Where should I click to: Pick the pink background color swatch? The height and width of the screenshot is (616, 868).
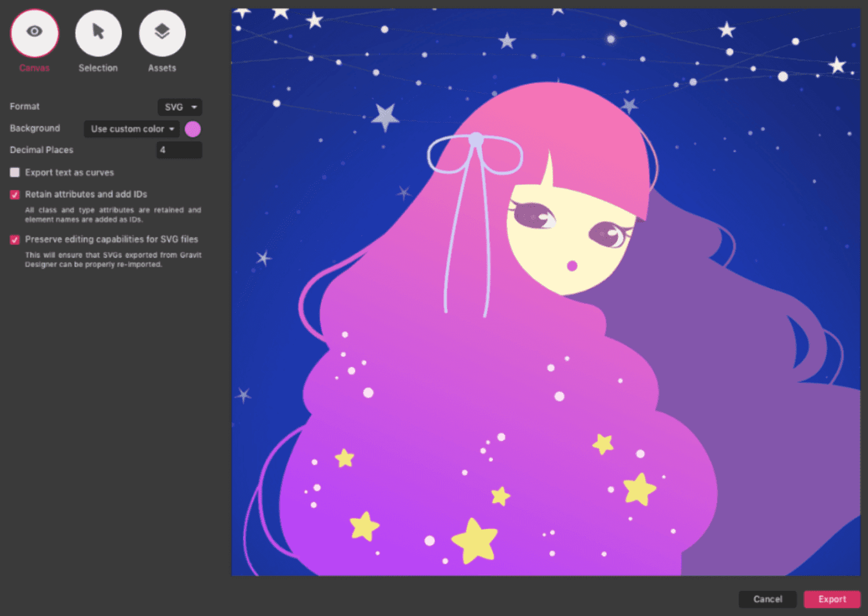coord(193,129)
